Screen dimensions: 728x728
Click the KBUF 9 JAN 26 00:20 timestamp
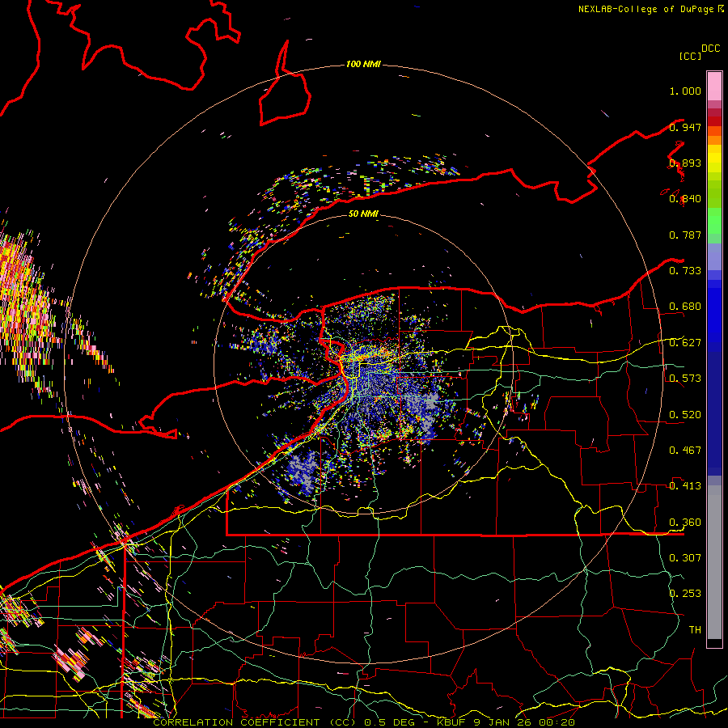pyautogui.click(x=506, y=722)
